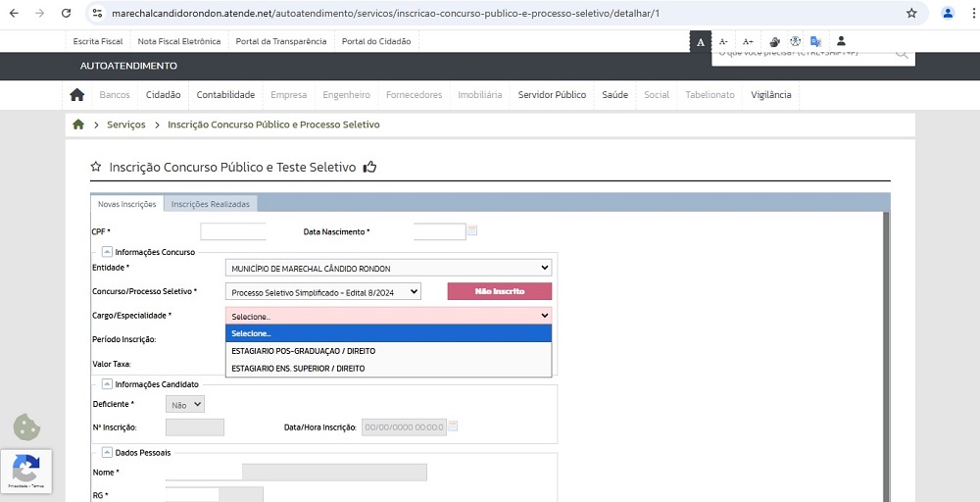Collapse the Informações Concurso section
The image size is (980, 502).
(106, 252)
